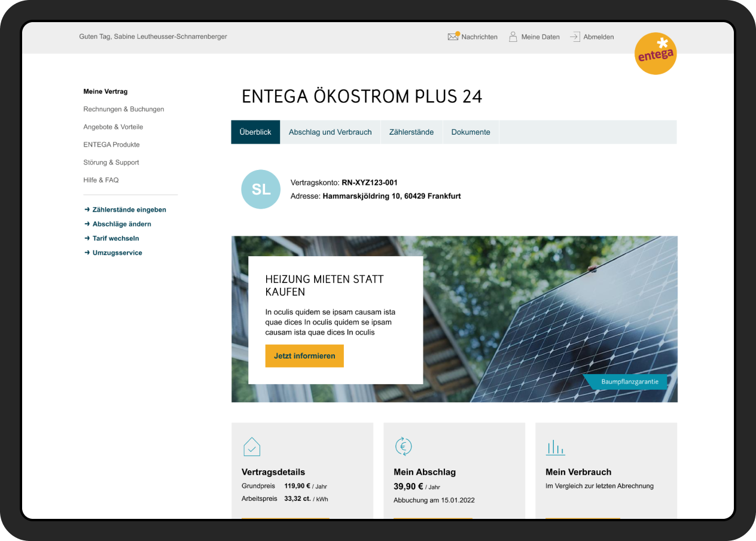The image size is (756, 541).
Task: Open the Abschlag und Verbrauch tab
Action: click(x=330, y=132)
